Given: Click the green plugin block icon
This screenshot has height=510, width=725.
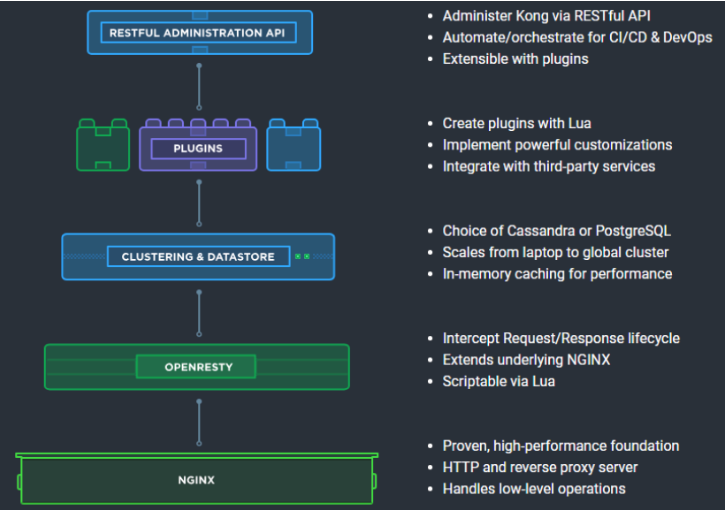Looking at the screenshot, I should 103,146.
